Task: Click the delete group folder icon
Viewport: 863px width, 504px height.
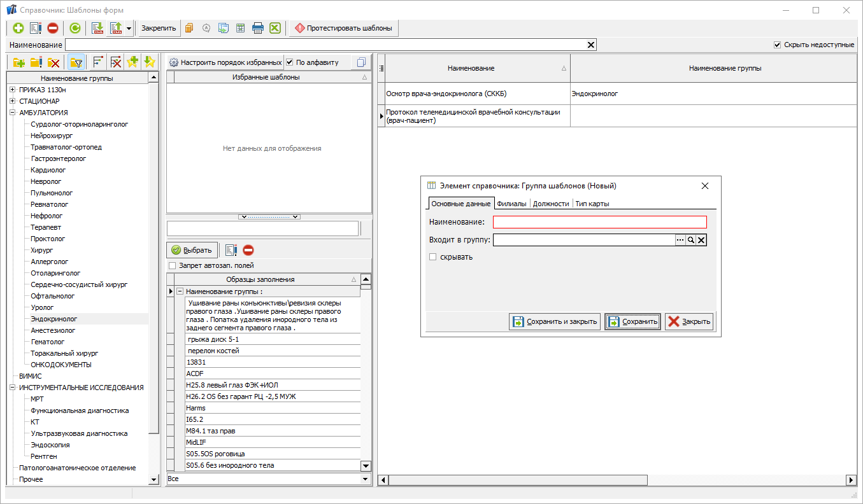Action: [x=54, y=62]
